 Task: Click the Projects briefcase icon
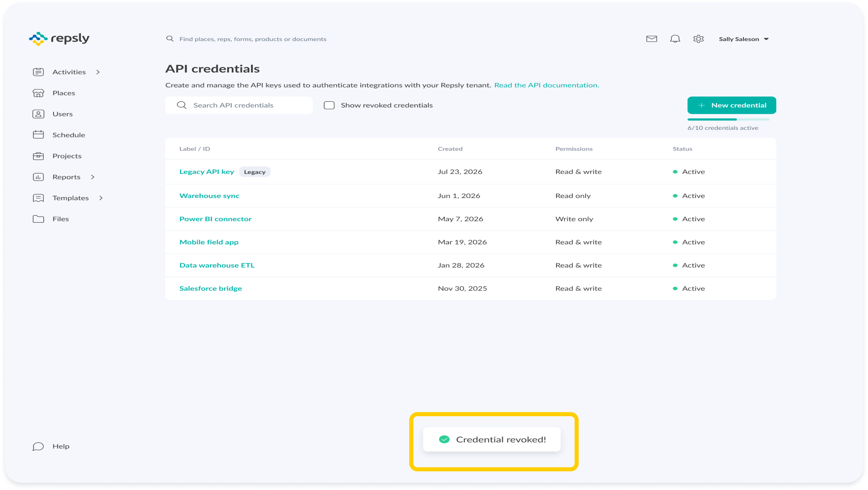tap(38, 156)
